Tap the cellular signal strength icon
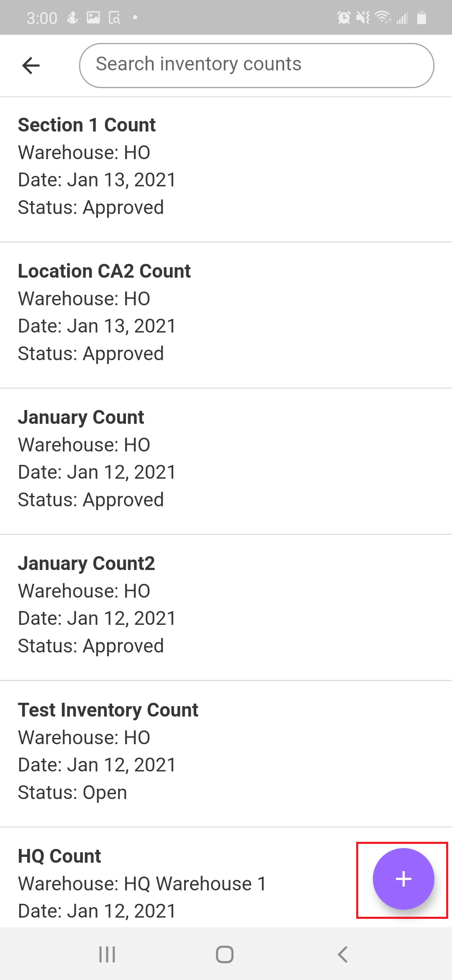Viewport: 452px width, 980px height. [402, 18]
